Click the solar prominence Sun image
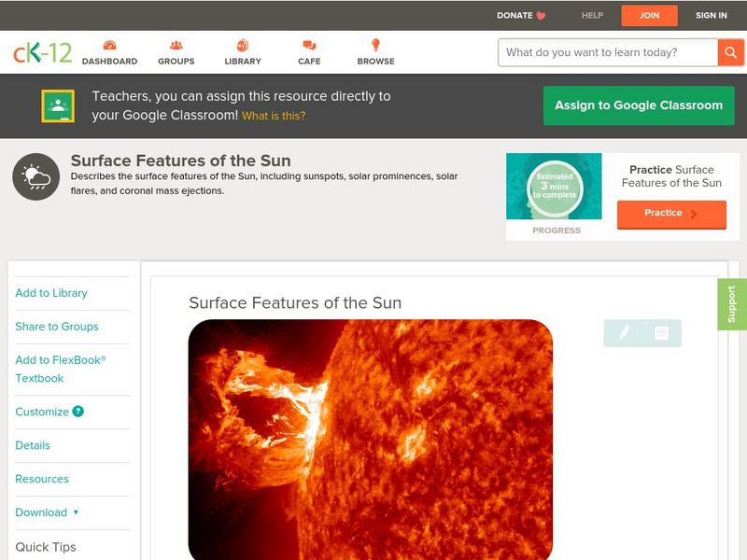The height and width of the screenshot is (560, 747). tap(371, 440)
